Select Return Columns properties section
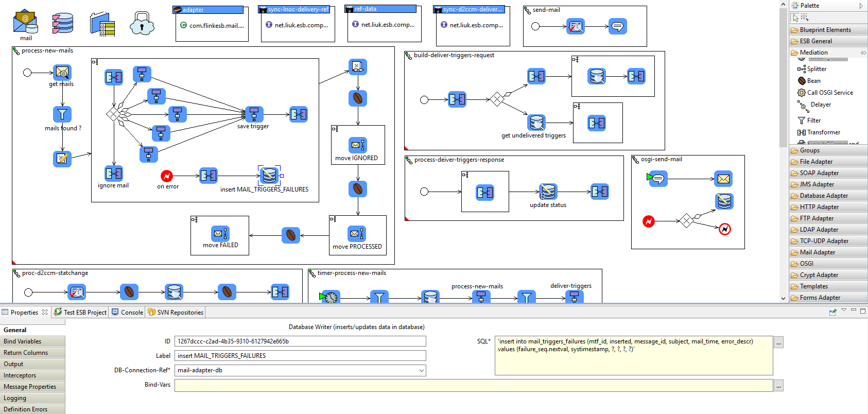The width and height of the screenshot is (868, 414). (x=26, y=353)
